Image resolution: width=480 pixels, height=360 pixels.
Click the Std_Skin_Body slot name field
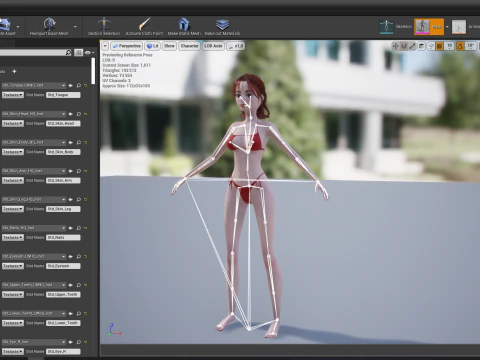[63, 152]
